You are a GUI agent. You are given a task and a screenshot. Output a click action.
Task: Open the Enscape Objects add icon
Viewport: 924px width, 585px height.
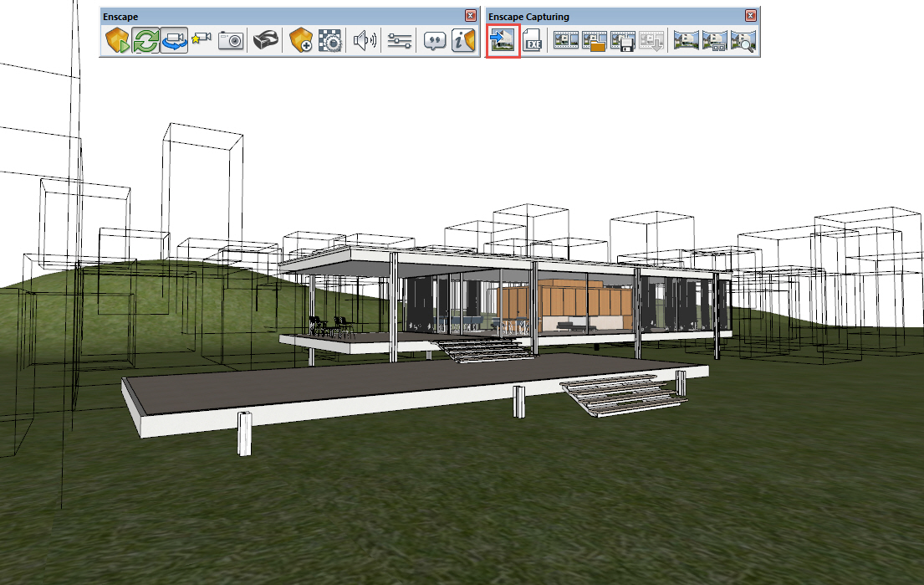(x=300, y=41)
